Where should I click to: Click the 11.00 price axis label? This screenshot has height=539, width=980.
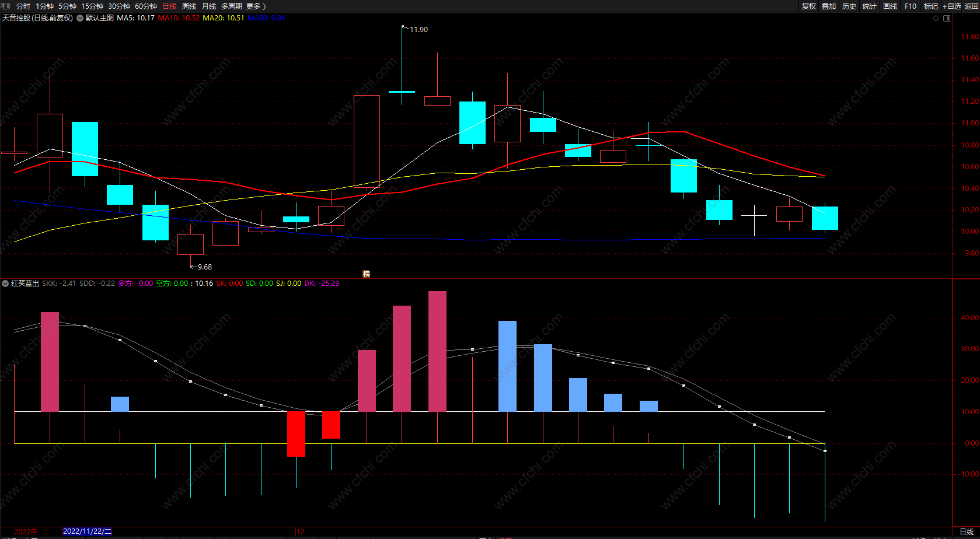pos(970,123)
